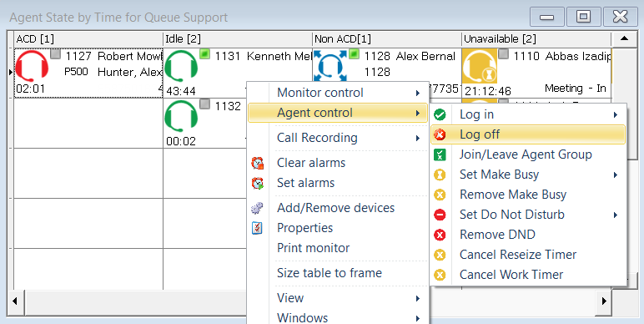The width and height of the screenshot is (644, 324).
Task: Click the Set alarms clock icon
Action: pos(258,183)
